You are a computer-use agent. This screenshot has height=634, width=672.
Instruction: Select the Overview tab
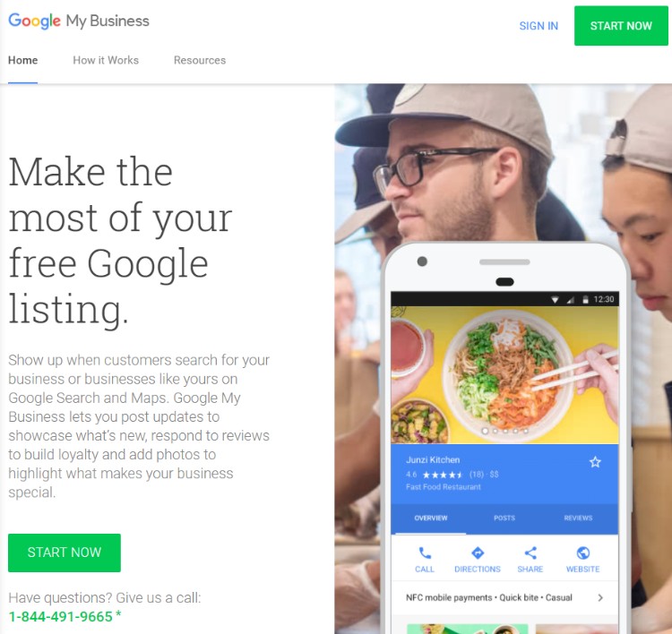click(x=431, y=518)
